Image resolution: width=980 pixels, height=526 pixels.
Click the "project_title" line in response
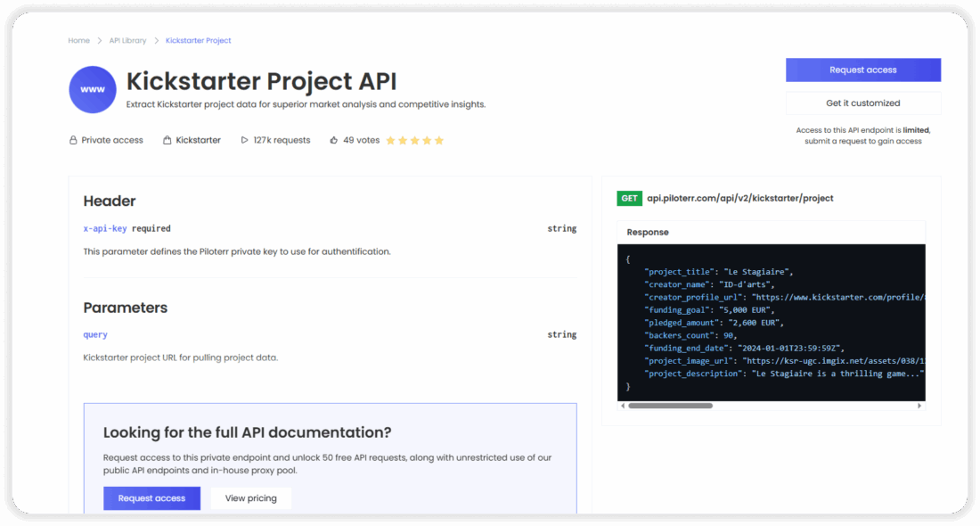coord(719,272)
